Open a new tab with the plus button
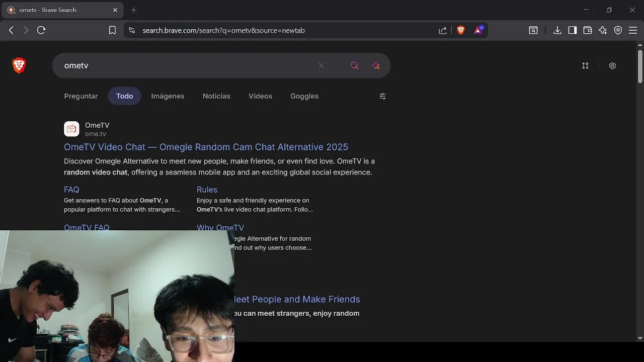 coord(134,10)
